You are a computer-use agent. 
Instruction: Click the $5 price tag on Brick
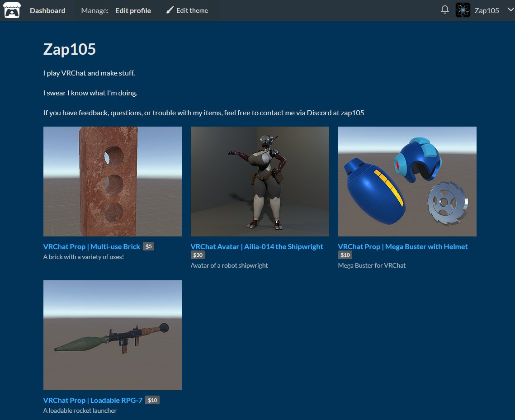pos(148,246)
